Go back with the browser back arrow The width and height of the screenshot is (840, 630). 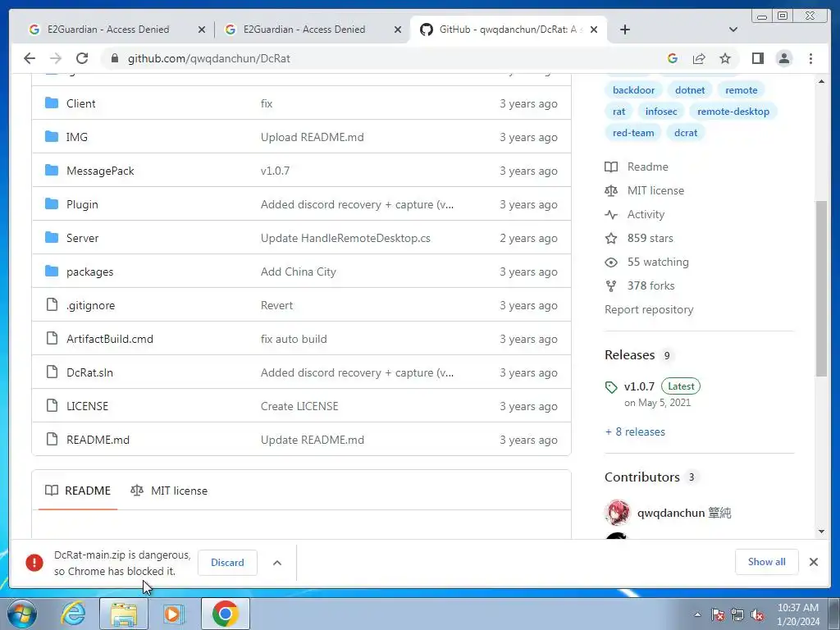pyautogui.click(x=30, y=58)
